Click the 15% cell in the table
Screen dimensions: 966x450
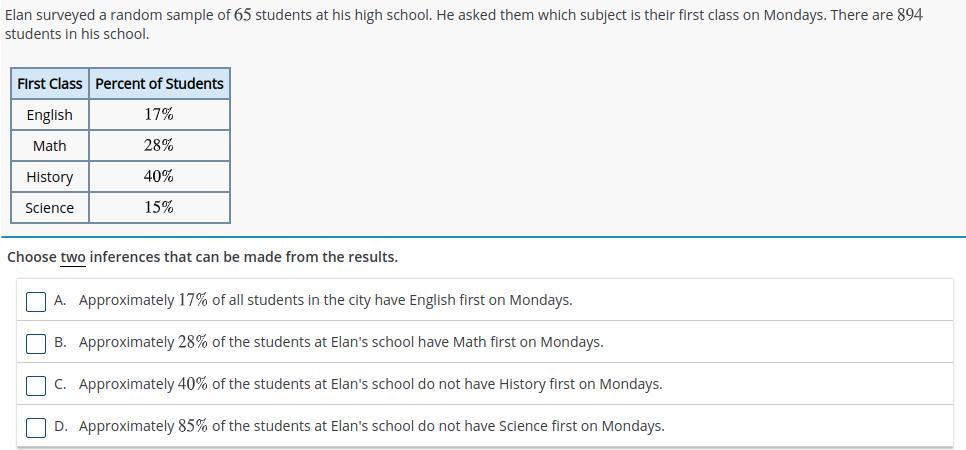coord(160,208)
